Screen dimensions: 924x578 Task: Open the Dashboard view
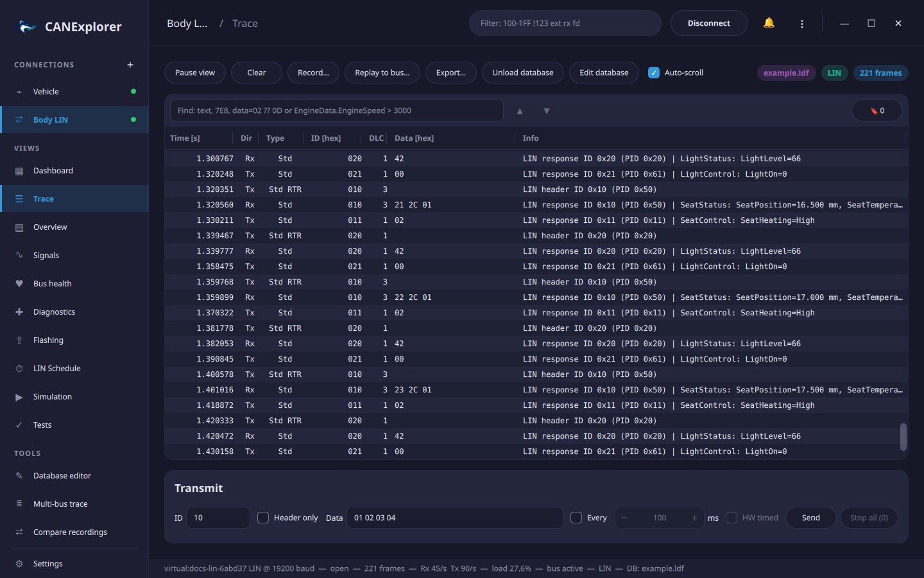point(74,171)
